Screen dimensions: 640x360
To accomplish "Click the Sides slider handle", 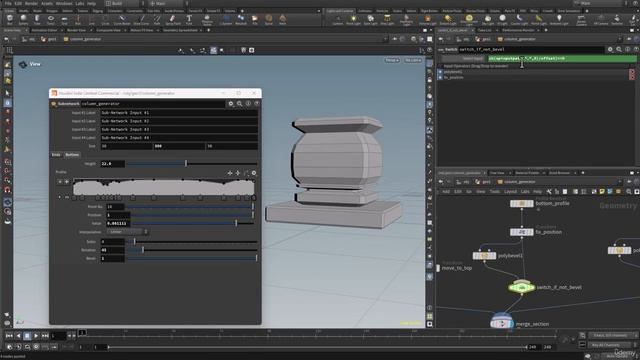I will tap(134, 242).
